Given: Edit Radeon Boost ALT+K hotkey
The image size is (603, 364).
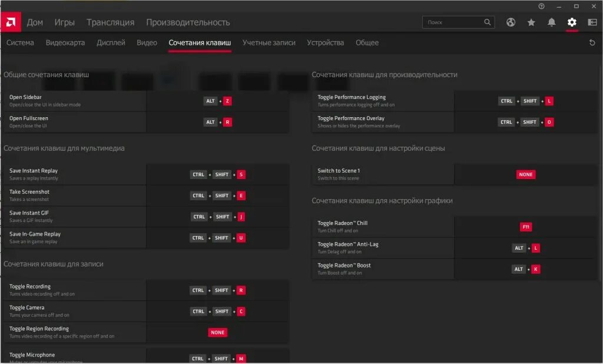Looking at the screenshot, I should 526,269.
